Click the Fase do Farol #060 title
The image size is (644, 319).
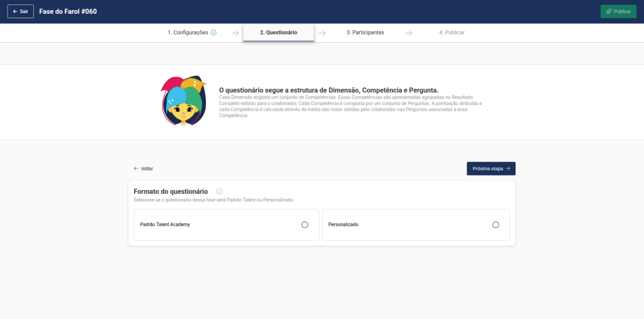[x=68, y=11]
